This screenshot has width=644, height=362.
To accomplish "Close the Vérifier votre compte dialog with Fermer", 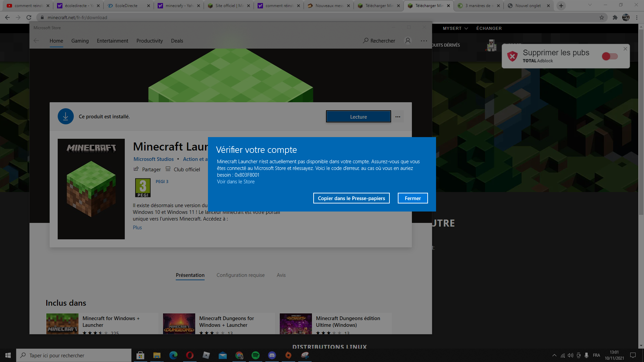I will [x=413, y=198].
